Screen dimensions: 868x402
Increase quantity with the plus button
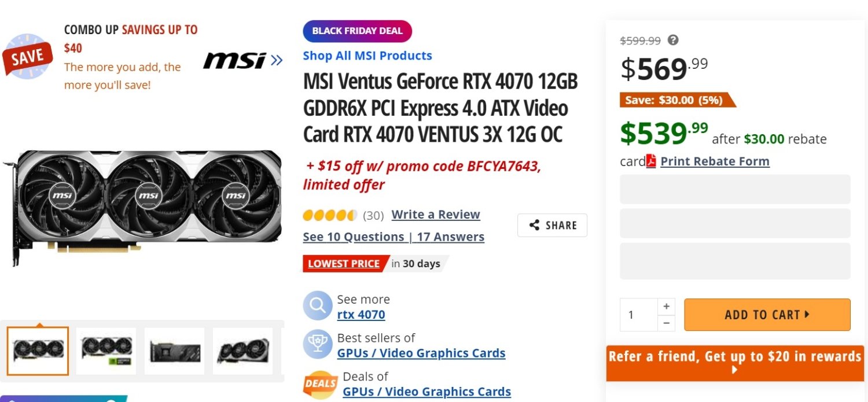click(x=666, y=307)
